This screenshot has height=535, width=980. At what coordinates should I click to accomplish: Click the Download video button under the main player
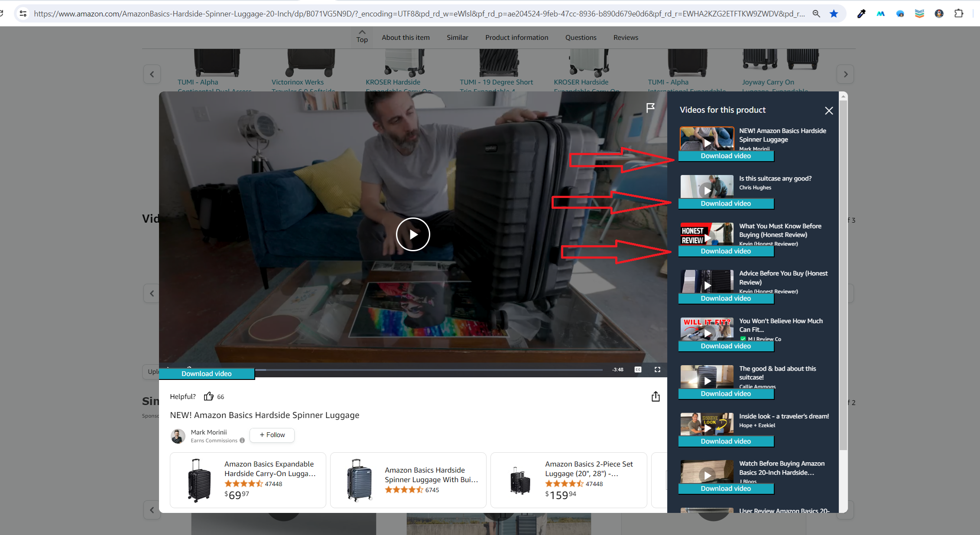[x=207, y=374]
